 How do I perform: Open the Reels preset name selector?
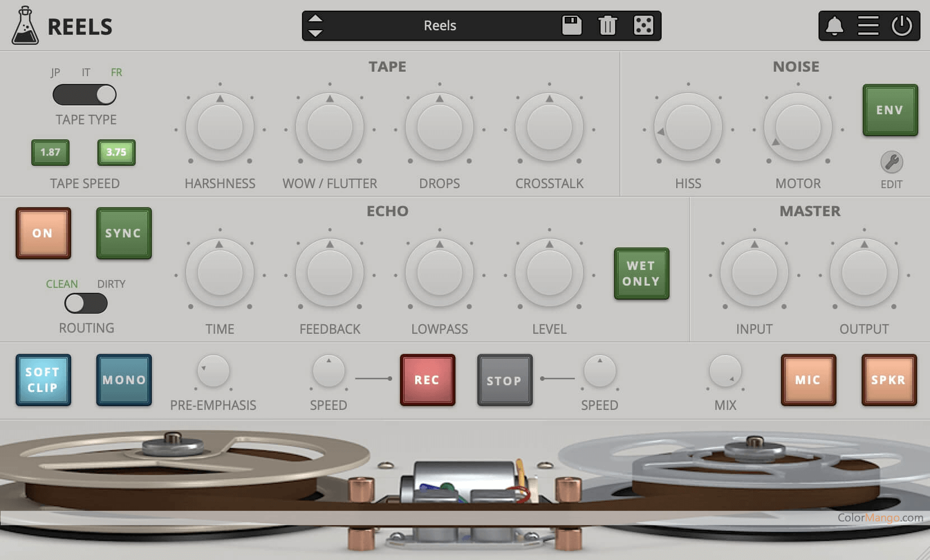tap(440, 25)
